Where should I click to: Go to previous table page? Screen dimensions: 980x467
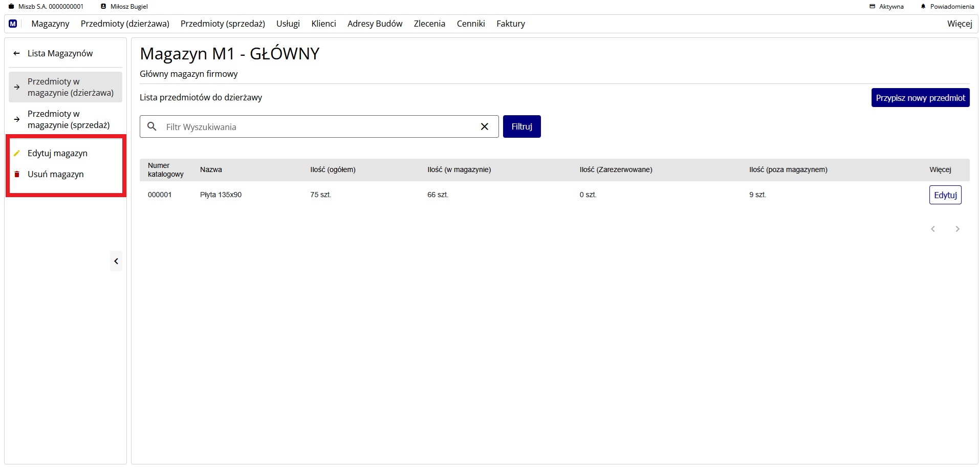pos(933,229)
